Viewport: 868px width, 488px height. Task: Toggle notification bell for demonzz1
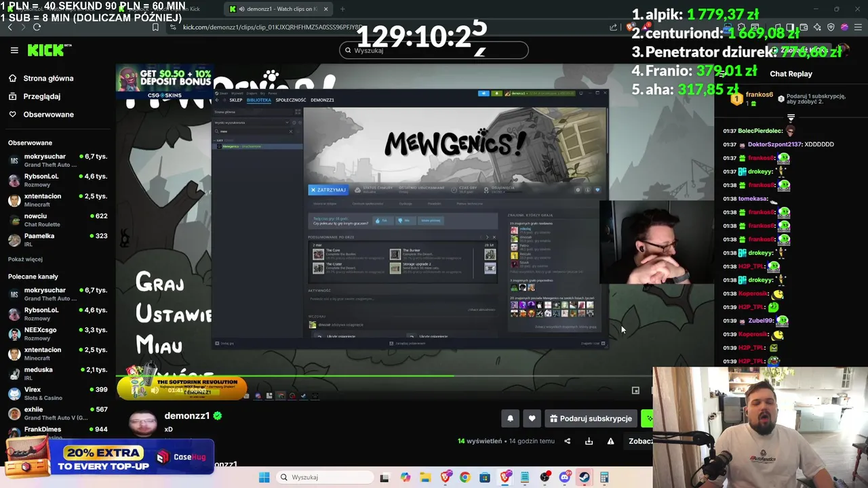[511, 419]
